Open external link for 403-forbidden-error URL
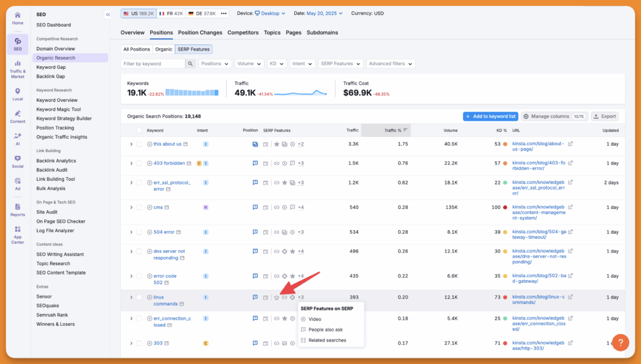Screen dimensions: 641x364 (570, 163)
